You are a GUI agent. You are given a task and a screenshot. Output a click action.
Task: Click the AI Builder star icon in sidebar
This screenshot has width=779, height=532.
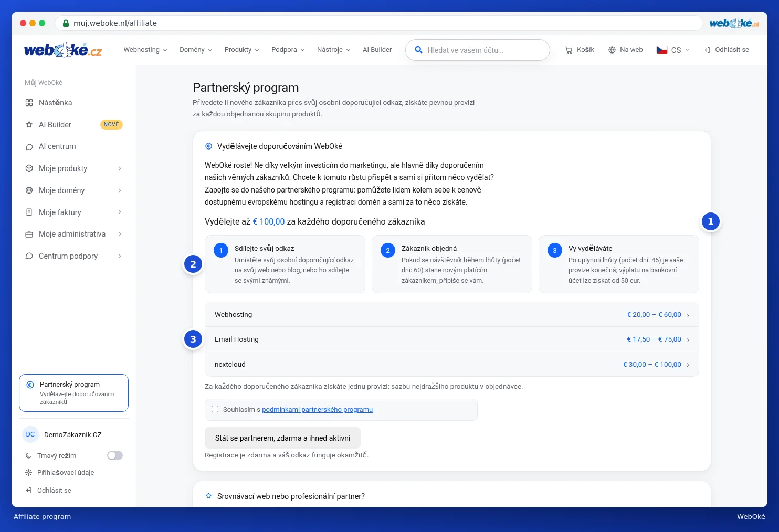pyautogui.click(x=29, y=125)
